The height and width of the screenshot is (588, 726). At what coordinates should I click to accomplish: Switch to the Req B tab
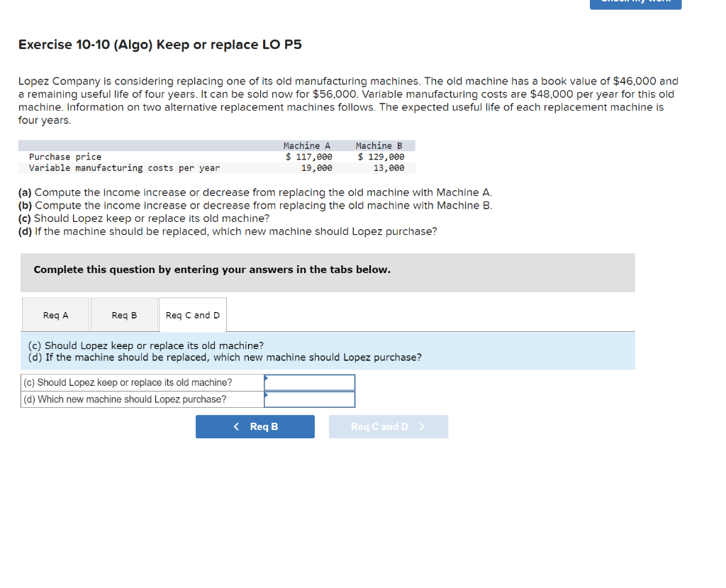pos(124,314)
